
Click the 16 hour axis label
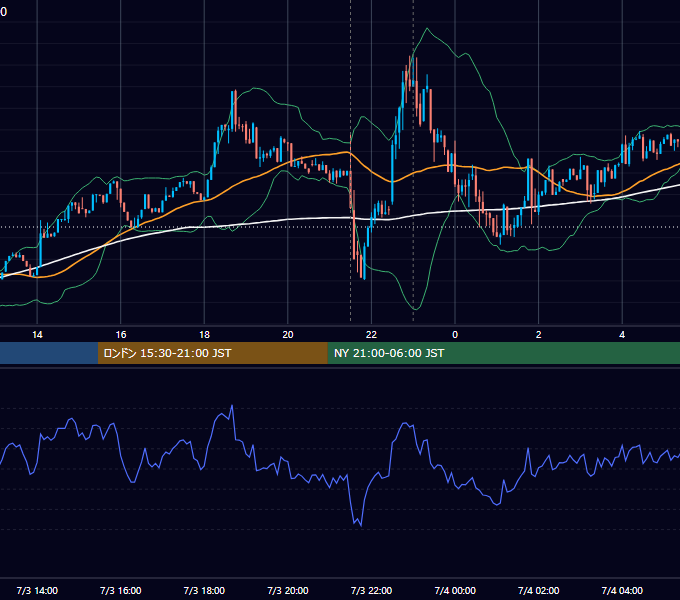pyautogui.click(x=121, y=335)
